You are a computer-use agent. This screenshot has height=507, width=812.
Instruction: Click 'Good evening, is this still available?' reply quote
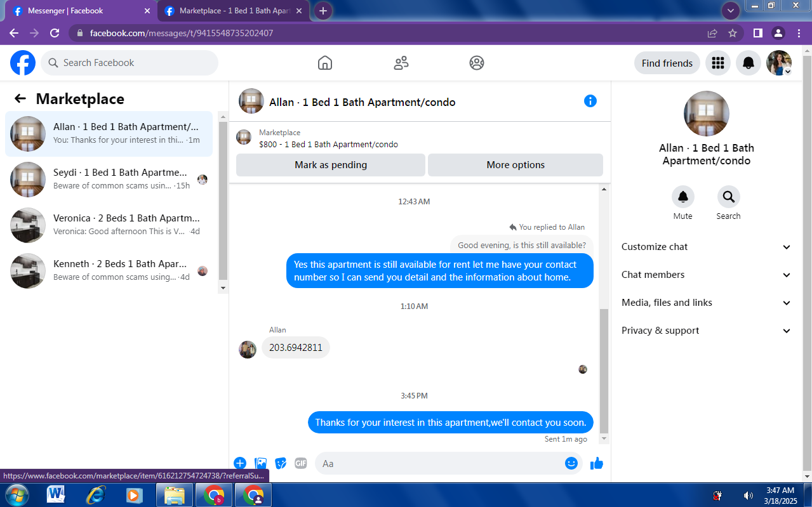point(522,246)
